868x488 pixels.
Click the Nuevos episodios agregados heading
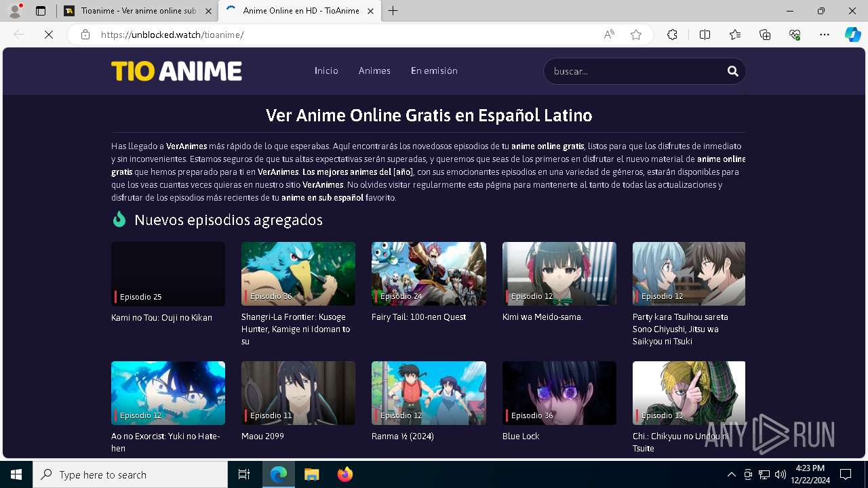[x=229, y=220]
